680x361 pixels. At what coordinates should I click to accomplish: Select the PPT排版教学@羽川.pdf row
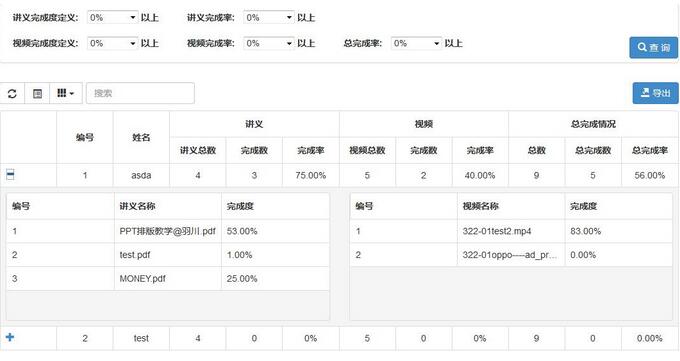[168, 231]
